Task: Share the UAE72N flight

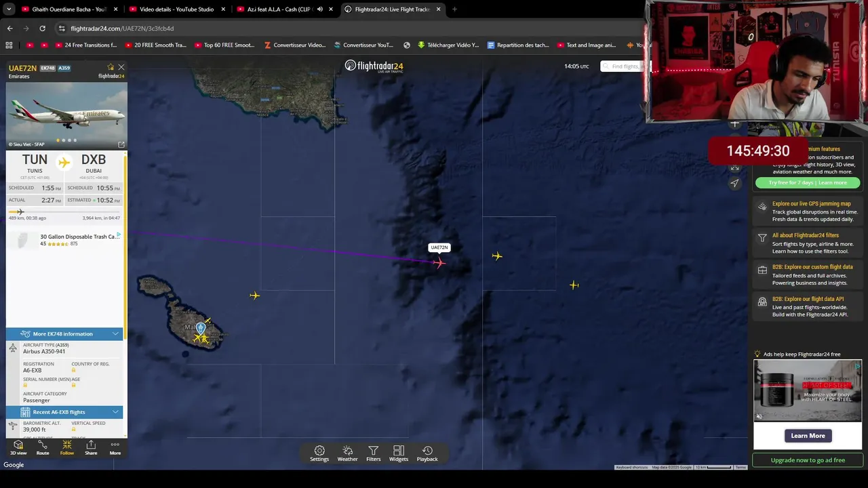Action: pyautogui.click(x=91, y=447)
